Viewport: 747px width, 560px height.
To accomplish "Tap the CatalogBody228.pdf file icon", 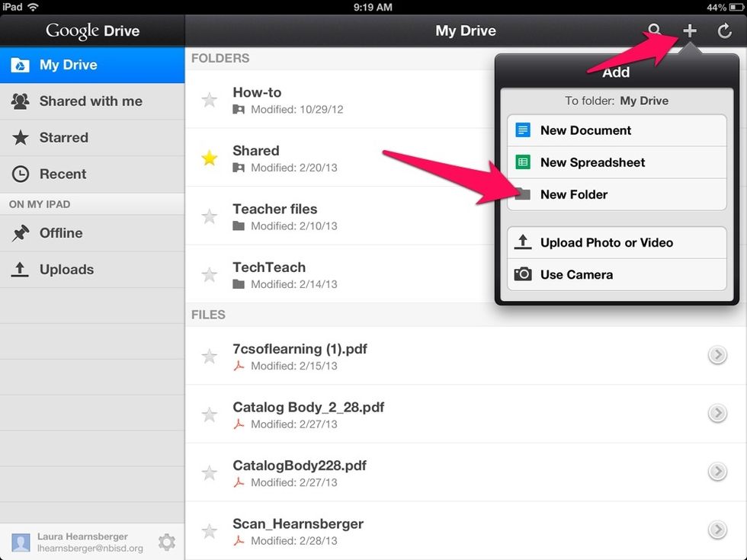I will (239, 482).
